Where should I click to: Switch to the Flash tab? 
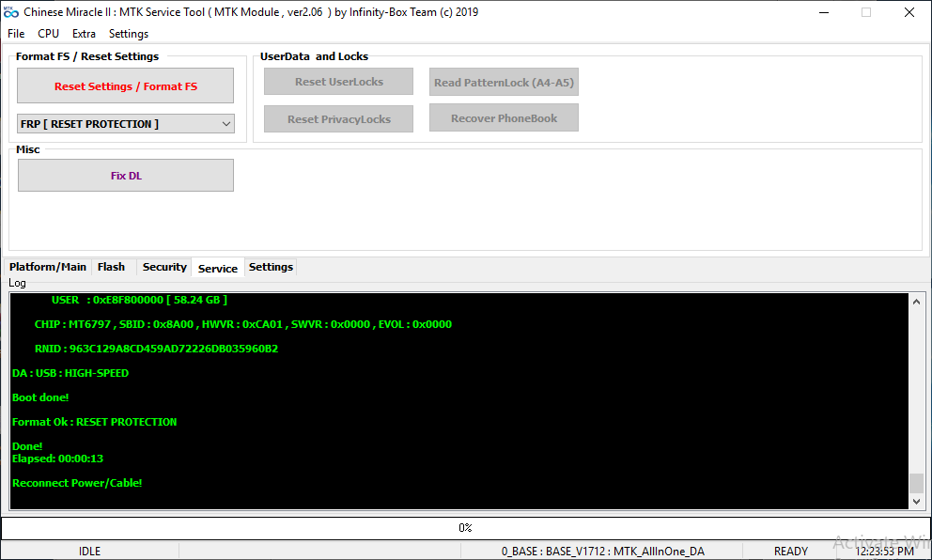111,267
